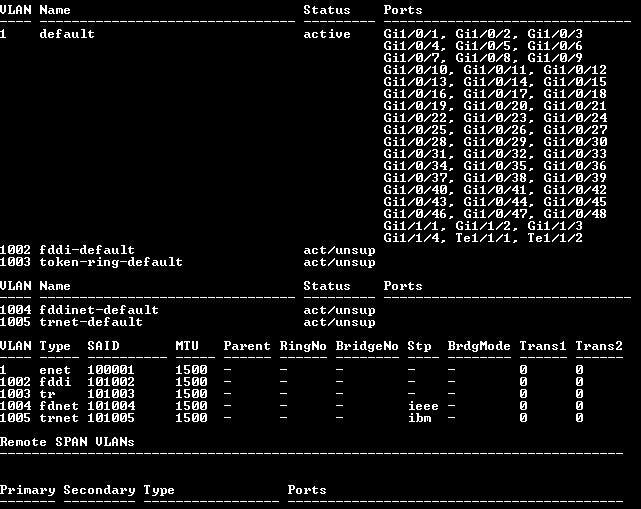
Task: Click the 'BrdgMode' column header
Action: [x=479, y=346]
